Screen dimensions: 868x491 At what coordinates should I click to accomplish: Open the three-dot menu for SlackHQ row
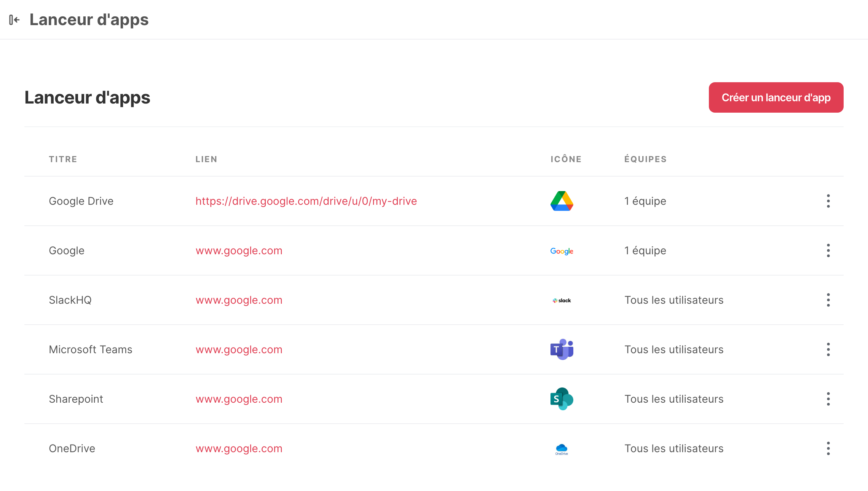tap(828, 300)
